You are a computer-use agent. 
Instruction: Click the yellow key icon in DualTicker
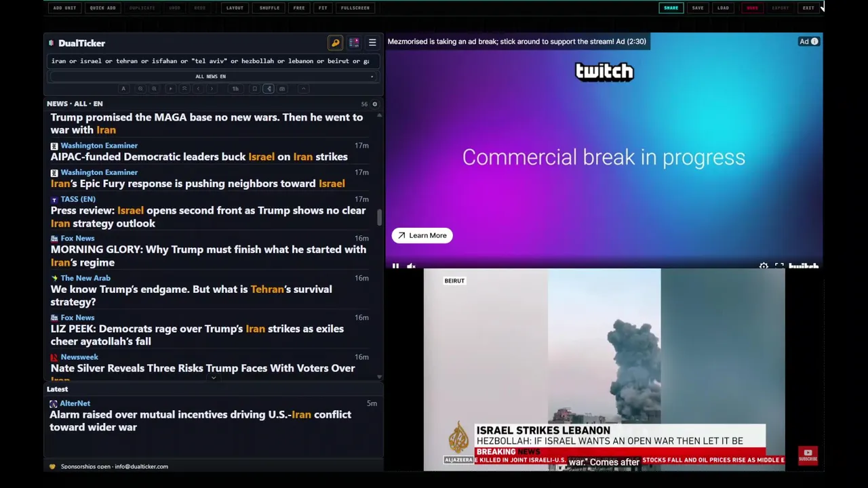[x=335, y=43]
